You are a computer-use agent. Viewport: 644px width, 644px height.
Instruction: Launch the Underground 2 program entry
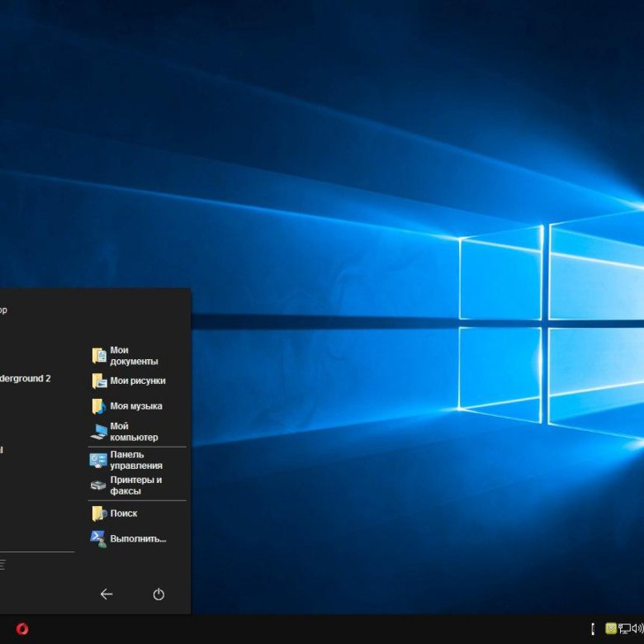(25, 378)
